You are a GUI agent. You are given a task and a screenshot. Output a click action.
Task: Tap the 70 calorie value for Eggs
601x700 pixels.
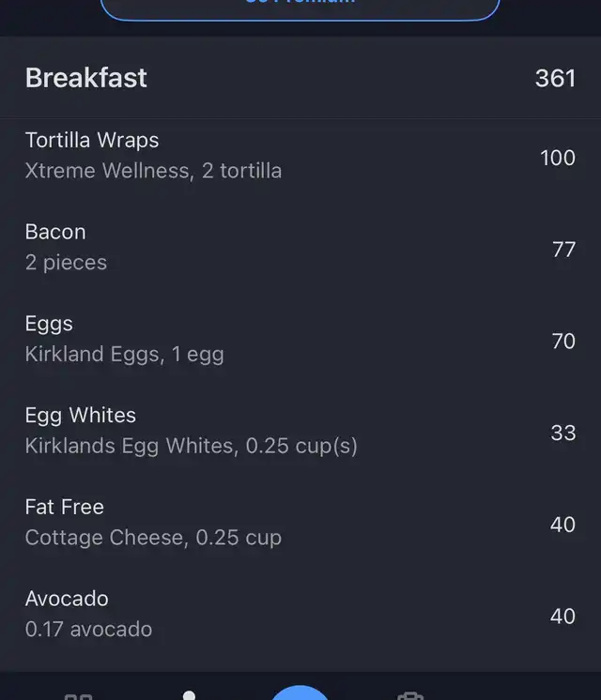(563, 341)
